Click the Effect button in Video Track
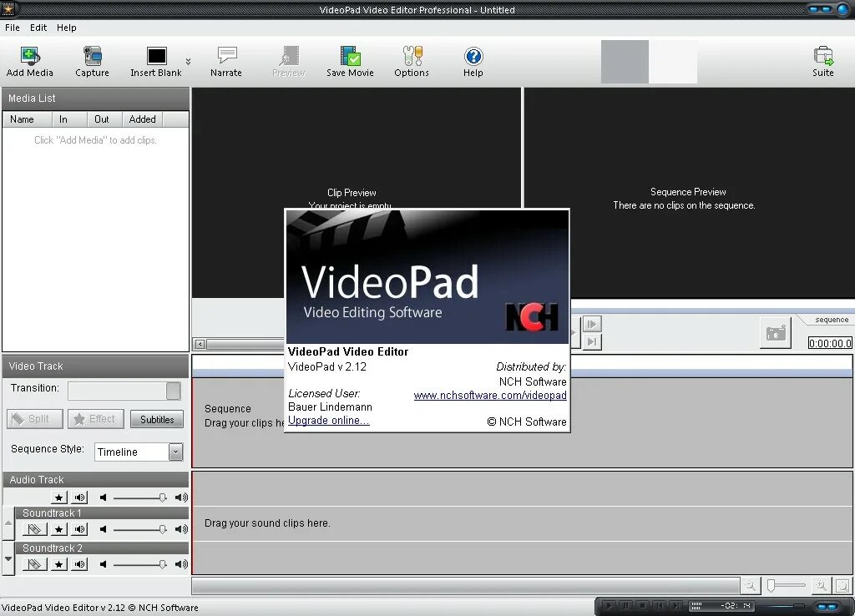855x616 pixels. 96,419
